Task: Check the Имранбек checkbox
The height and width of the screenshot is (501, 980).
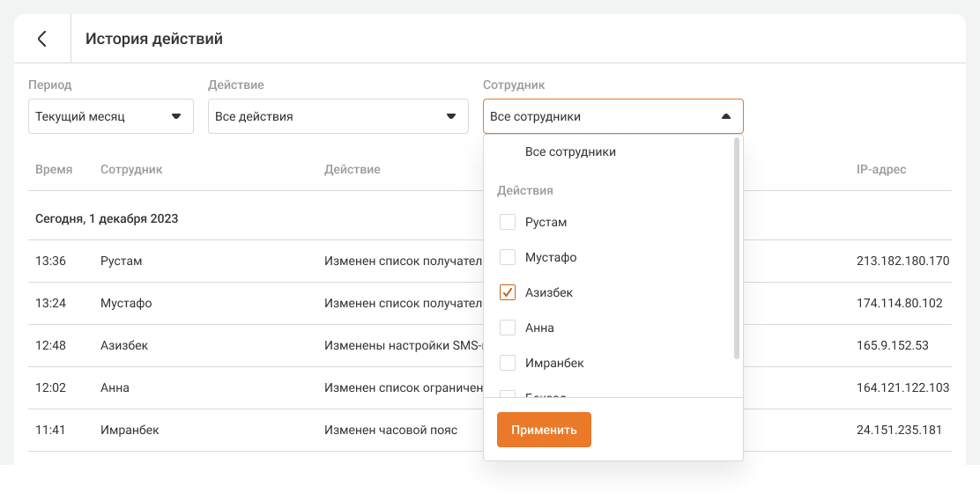Action: pyautogui.click(x=508, y=363)
